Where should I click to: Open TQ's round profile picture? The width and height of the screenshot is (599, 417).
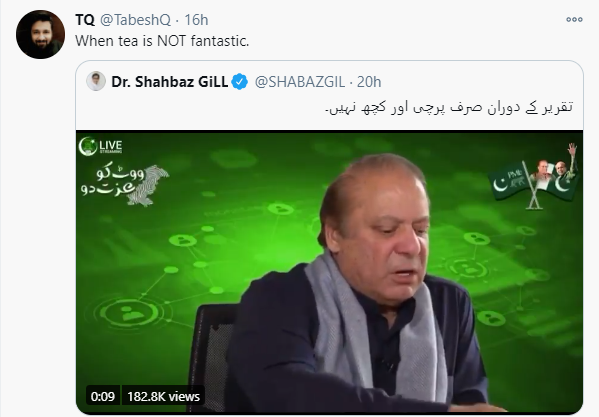tap(40, 35)
